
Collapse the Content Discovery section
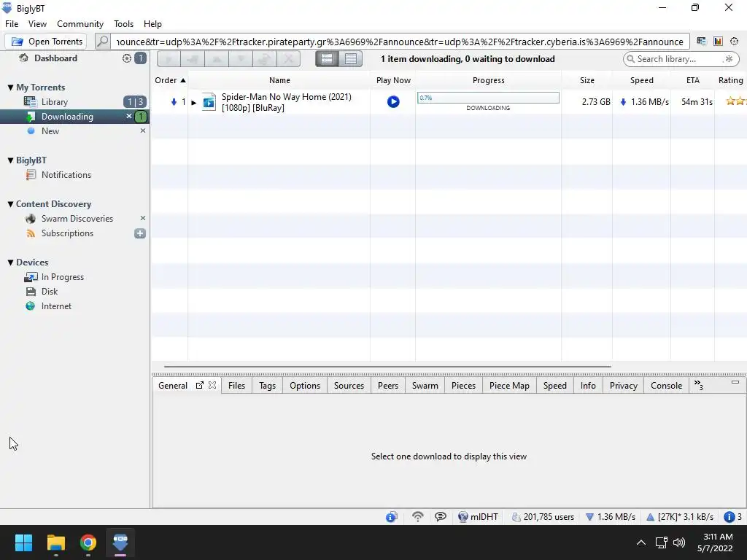point(10,204)
